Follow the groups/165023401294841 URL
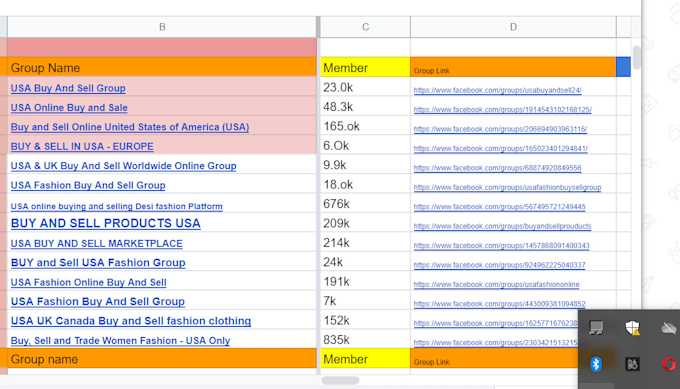 pyautogui.click(x=500, y=148)
